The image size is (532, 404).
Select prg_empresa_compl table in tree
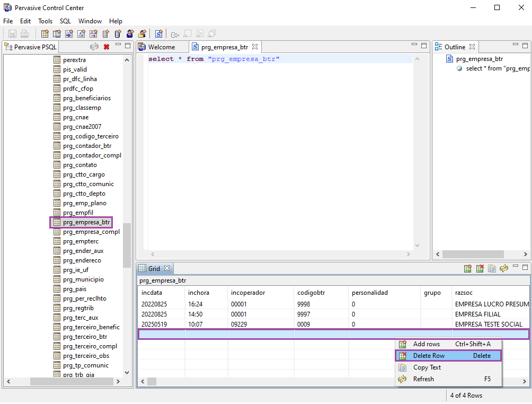click(x=91, y=232)
